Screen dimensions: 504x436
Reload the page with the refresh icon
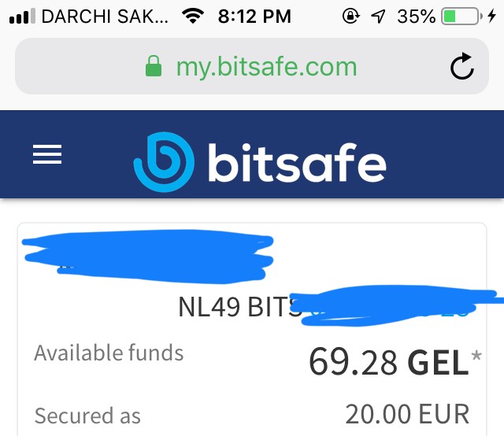coord(462,66)
